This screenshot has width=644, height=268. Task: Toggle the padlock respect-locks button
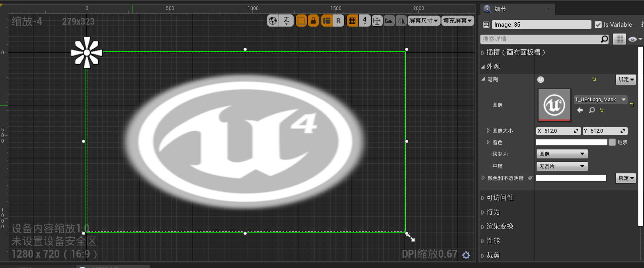tap(314, 21)
